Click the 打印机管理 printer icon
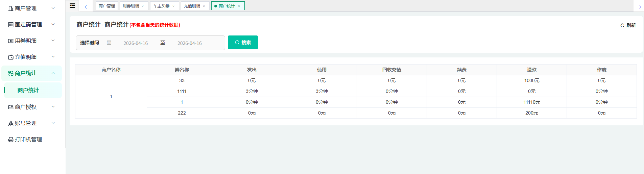Screen dimensions: 644x174 tap(11, 140)
